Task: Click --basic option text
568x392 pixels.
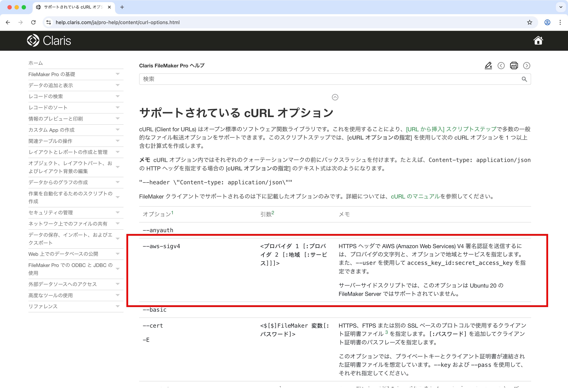Action: [x=154, y=310]
